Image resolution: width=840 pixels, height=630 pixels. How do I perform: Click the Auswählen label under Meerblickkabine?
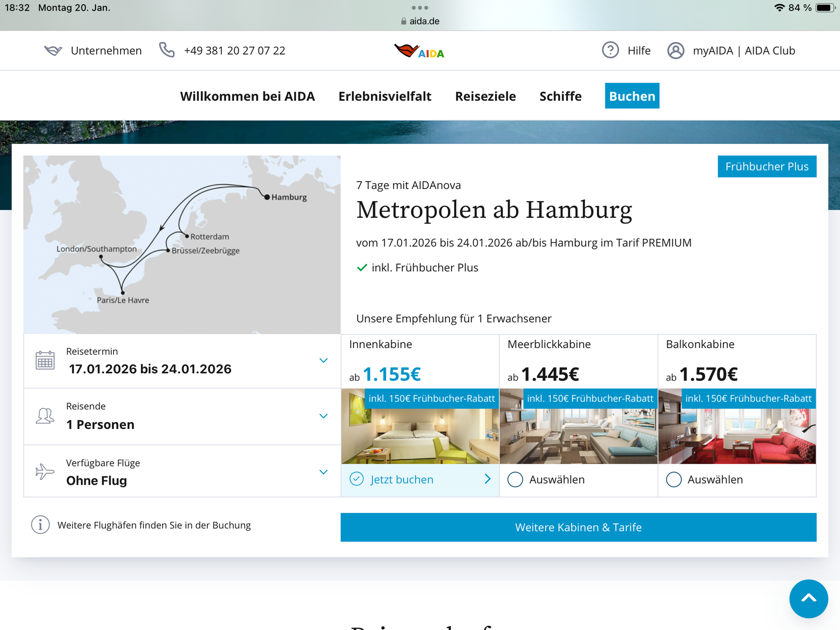pyautogui.click(x=557, y=480)
